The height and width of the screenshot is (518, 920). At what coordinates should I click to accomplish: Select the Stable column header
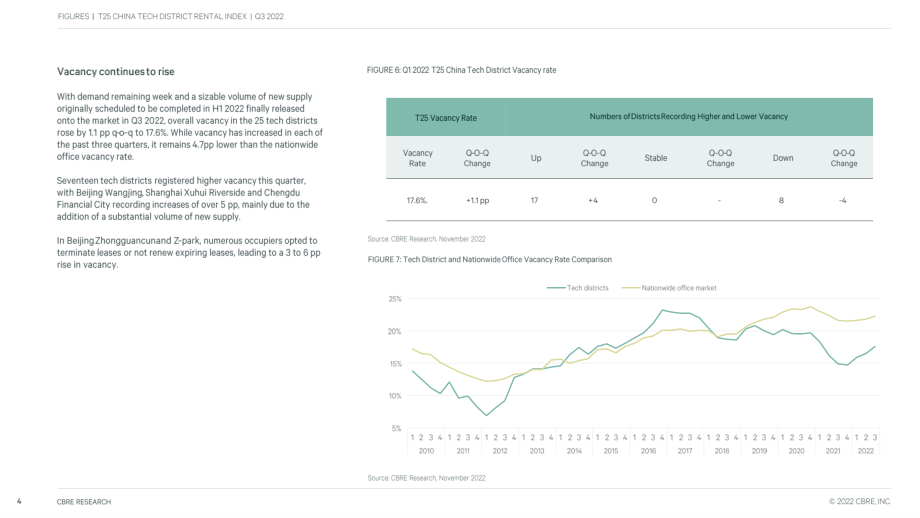(655, 158)
